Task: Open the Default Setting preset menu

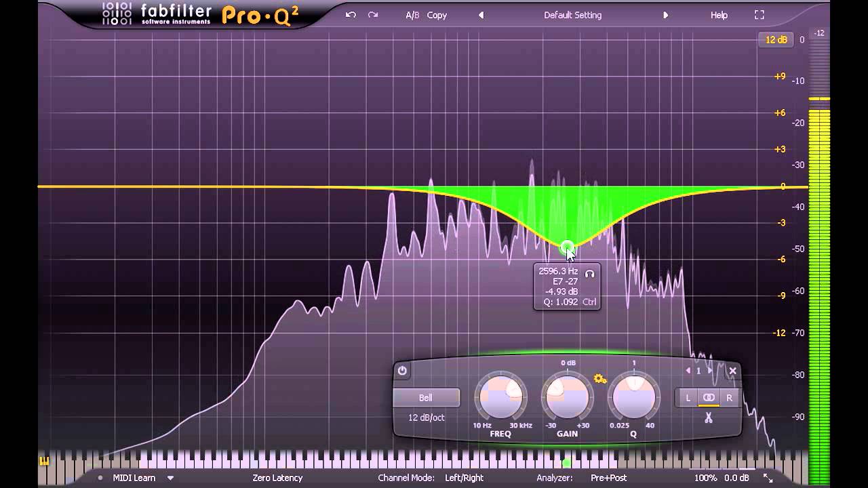Action: [x=572, y=15]
